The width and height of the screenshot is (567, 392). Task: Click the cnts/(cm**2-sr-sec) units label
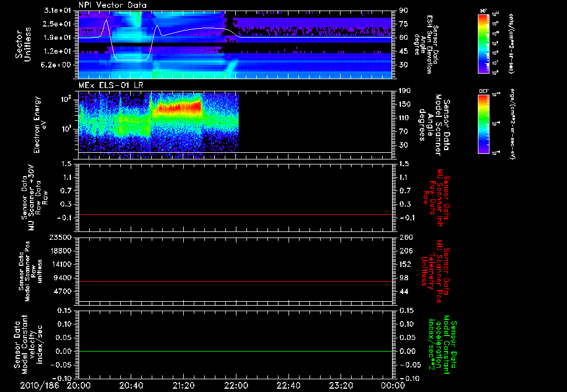511,44
